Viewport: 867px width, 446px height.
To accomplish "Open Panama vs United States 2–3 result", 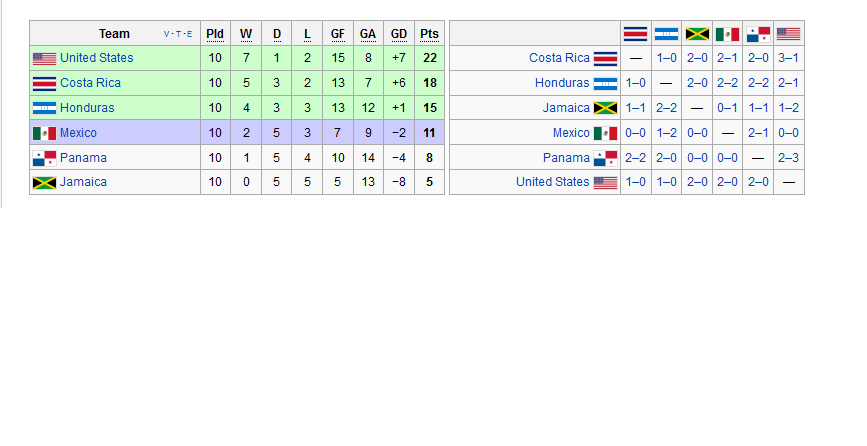I will point(788,158).
